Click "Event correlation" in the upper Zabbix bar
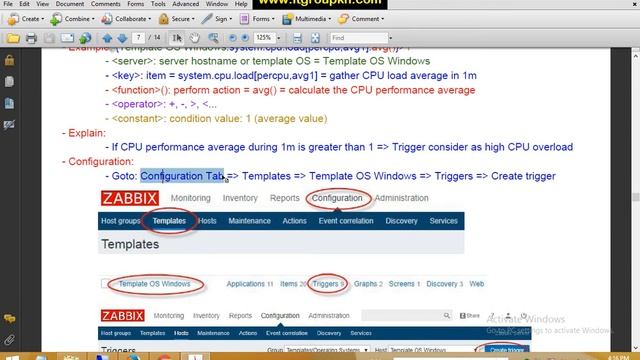The width and height of the screenshot is (640, 360). click(x=346, y=221)
